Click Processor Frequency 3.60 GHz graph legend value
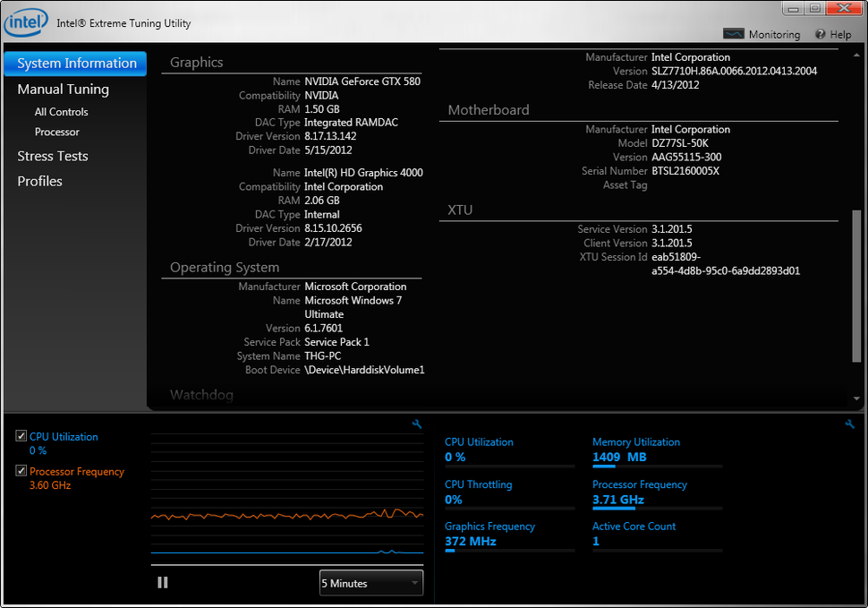868x608 pixels. (x=50, y=485)
